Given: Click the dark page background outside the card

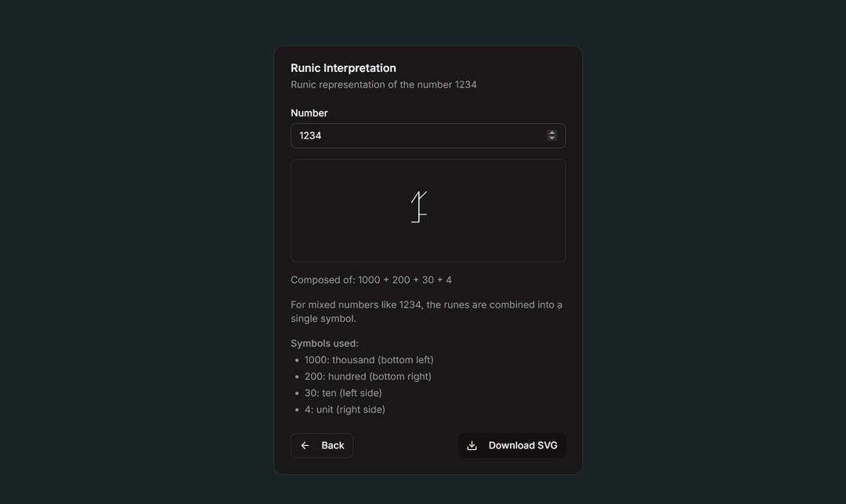Looking at the screenshot, I should point(133,250).
